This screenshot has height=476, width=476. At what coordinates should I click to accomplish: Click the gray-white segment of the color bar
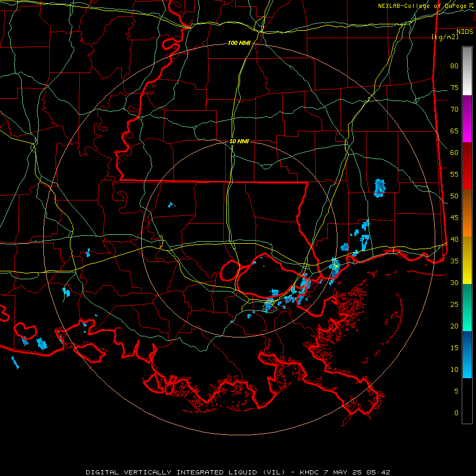click(x=467, y=71)
